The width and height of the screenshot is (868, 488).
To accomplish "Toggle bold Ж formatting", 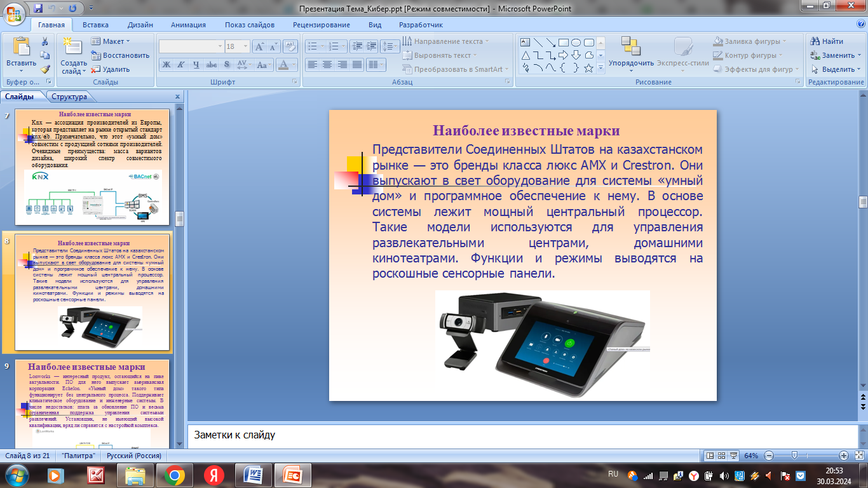I will (x=166, y=65).
